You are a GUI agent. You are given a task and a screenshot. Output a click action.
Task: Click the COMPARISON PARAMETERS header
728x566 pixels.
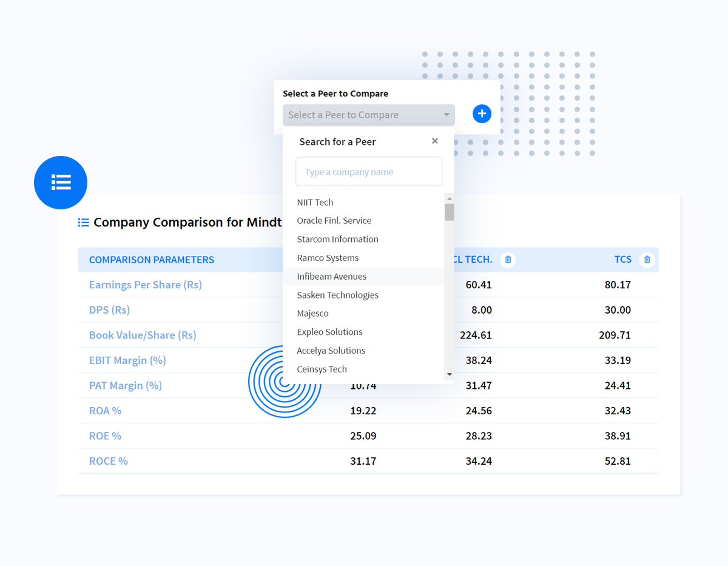tap(152, 260)
